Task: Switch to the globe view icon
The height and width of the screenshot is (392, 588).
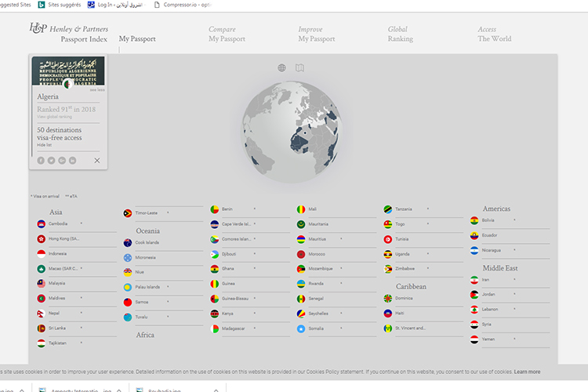Action: [x=281, y=68]
